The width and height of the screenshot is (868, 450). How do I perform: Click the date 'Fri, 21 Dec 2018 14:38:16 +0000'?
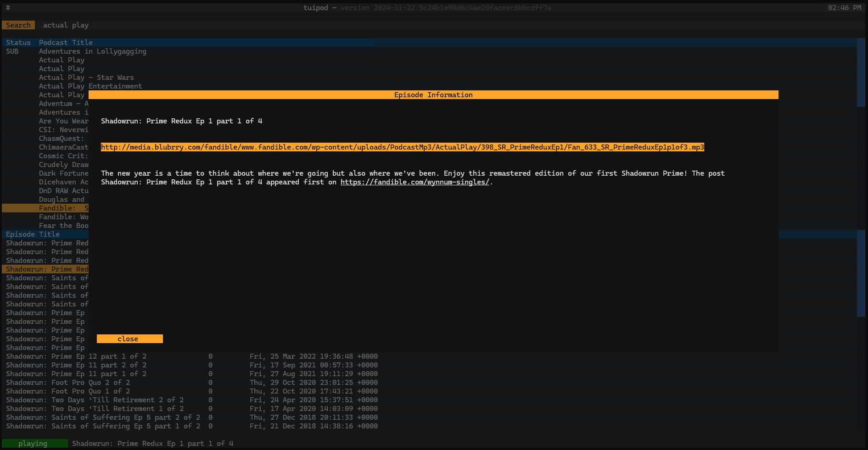tap(314, 426)
